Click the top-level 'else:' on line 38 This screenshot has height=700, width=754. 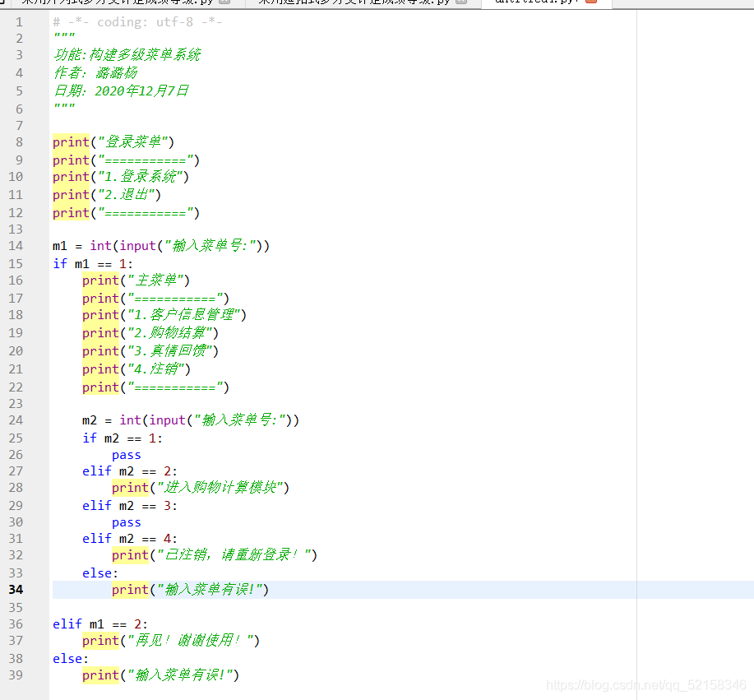(x=71, y=659)
